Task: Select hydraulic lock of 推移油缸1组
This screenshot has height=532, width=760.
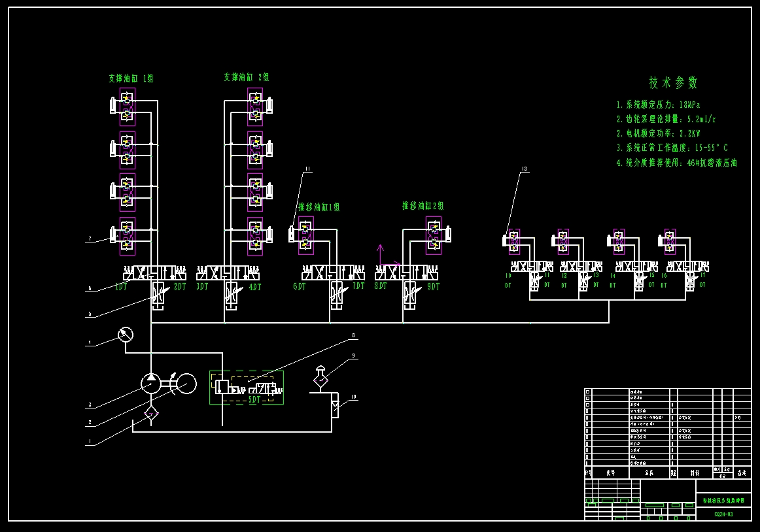Action: point(306,235)
